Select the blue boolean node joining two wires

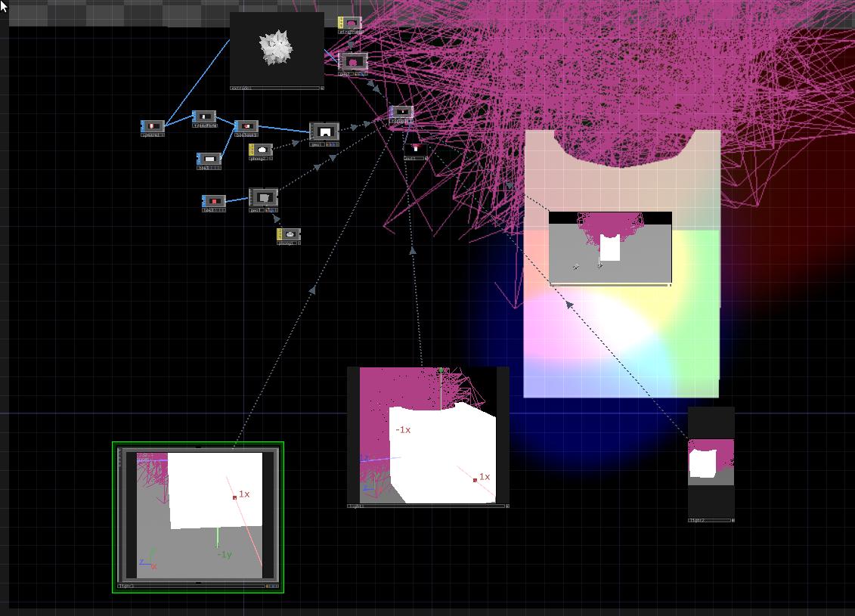pos(246,126)
